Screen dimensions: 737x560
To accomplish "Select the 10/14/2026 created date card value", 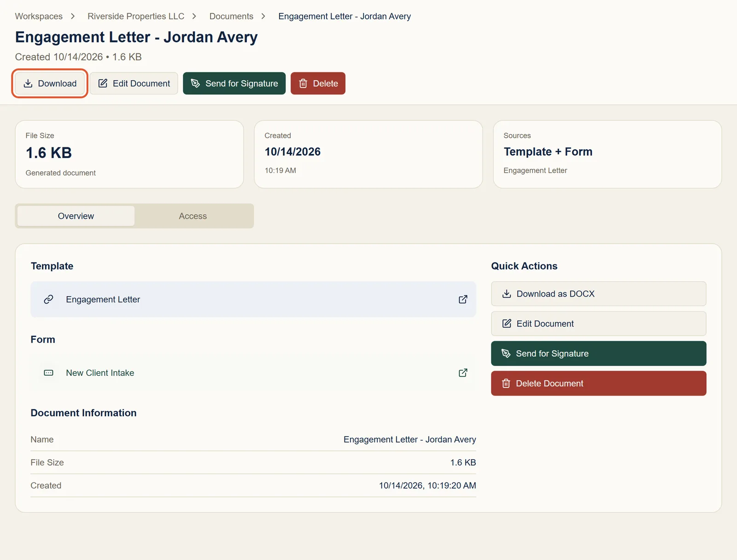I will point(292,152).
